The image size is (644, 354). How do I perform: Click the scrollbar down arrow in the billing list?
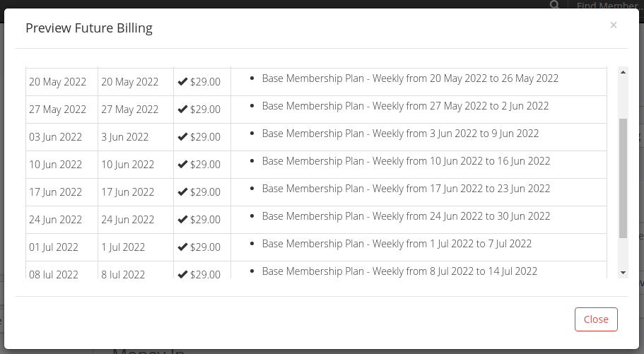[623, 272]
